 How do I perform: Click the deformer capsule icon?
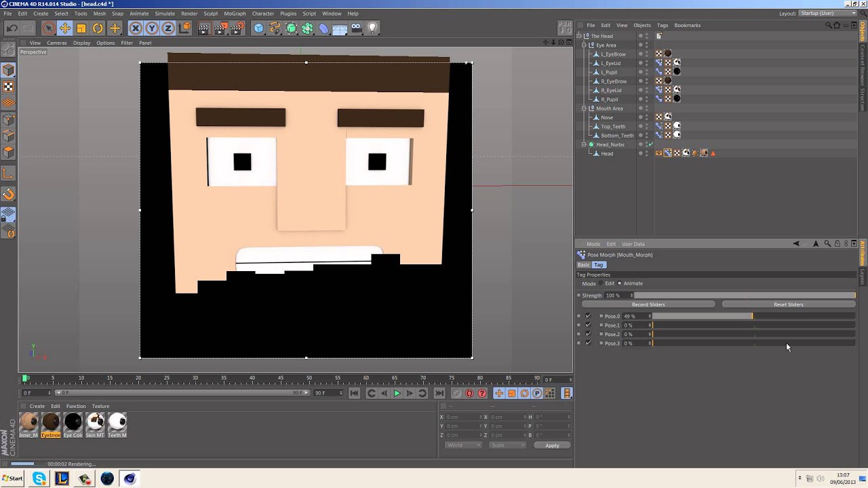[323, 28]
